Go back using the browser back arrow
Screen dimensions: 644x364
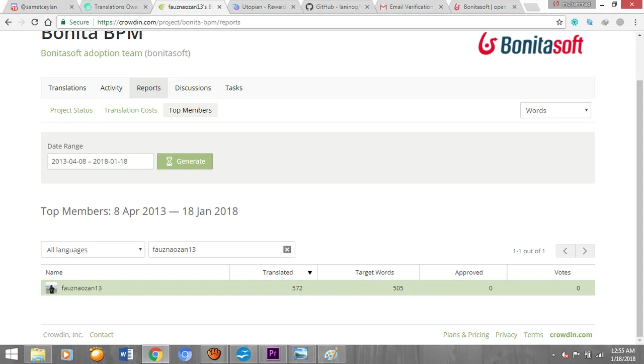(8, 22)
